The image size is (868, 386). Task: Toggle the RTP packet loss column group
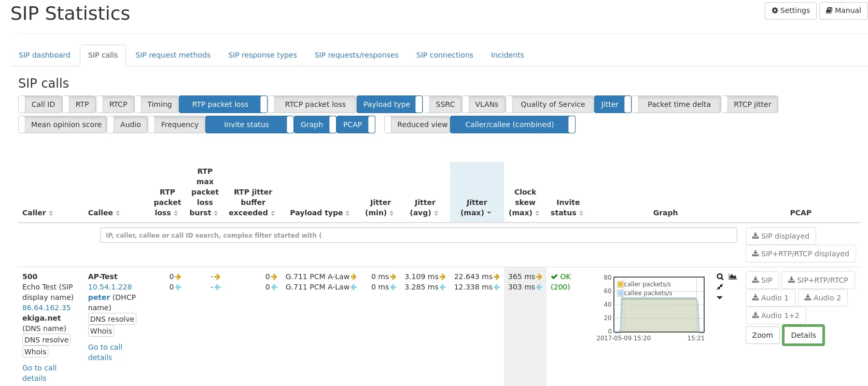coord(220,104)
